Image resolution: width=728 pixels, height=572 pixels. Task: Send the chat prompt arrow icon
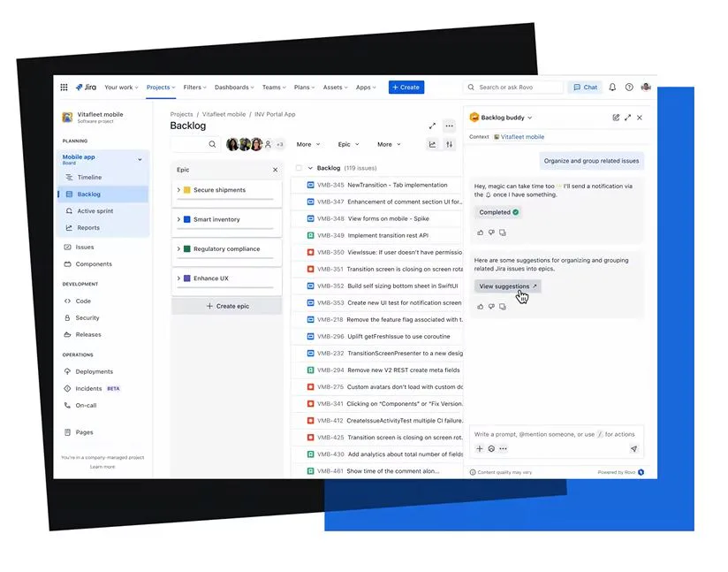[x=633, y=448]
